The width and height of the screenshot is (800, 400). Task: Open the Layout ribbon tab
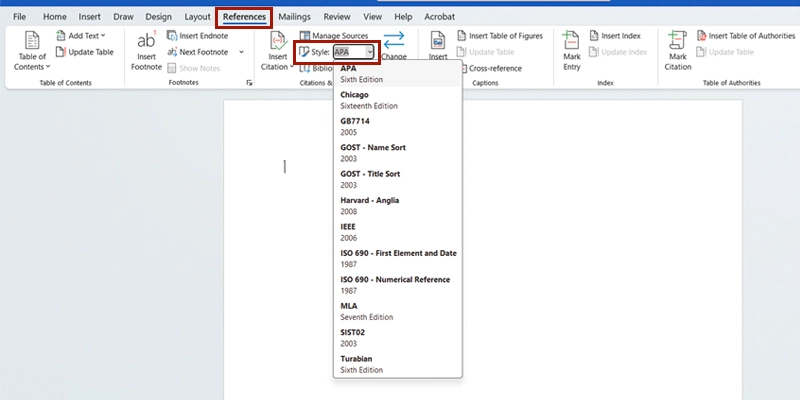coord(197,17)
